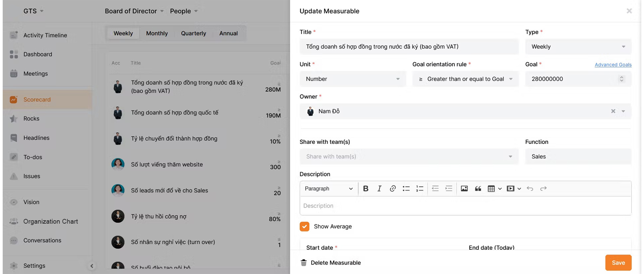Insert a block quote

click(478, 188)
